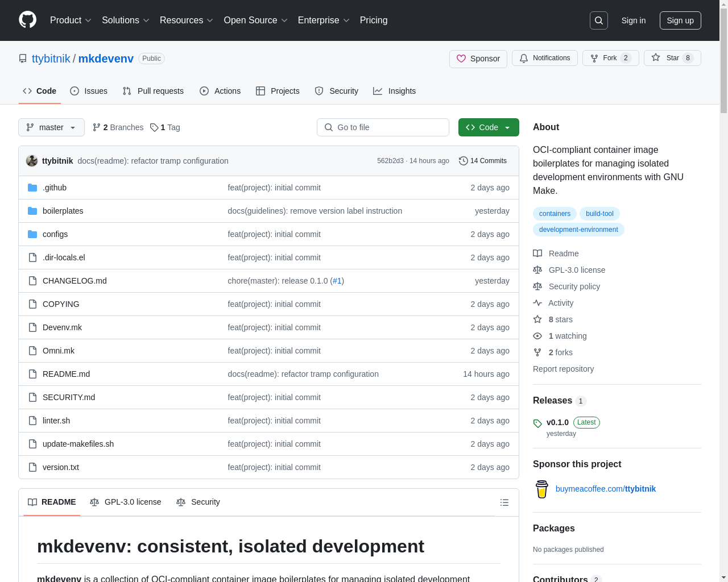The height and width of the screenshot is (582, 728).
Task: Select the GPL-3.0 license README tab
Action: click(x=126, y=502)
